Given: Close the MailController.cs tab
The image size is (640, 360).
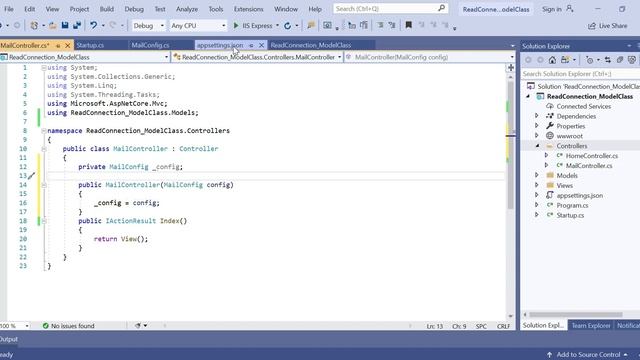Looking at the screenshot, I should point(68,45).
